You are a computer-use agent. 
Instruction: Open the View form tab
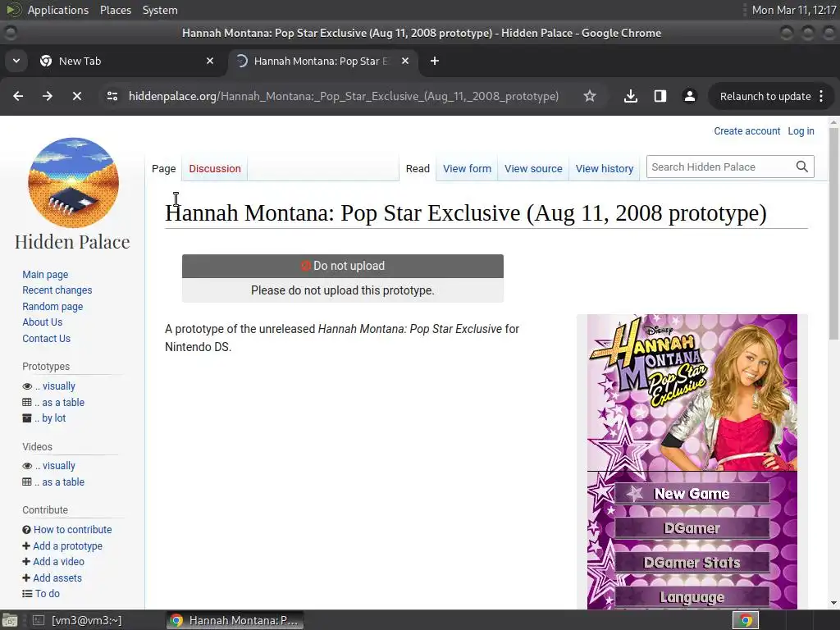tap(467, 169)
